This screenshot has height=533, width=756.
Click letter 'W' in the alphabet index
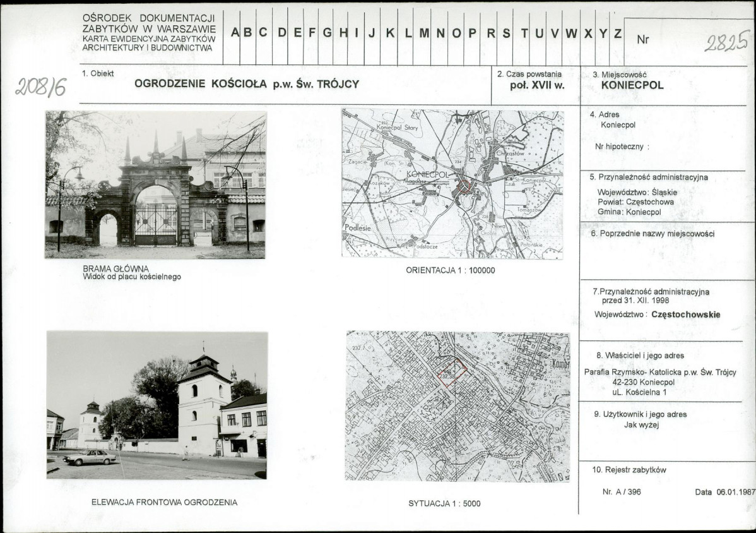click(571, 33)
